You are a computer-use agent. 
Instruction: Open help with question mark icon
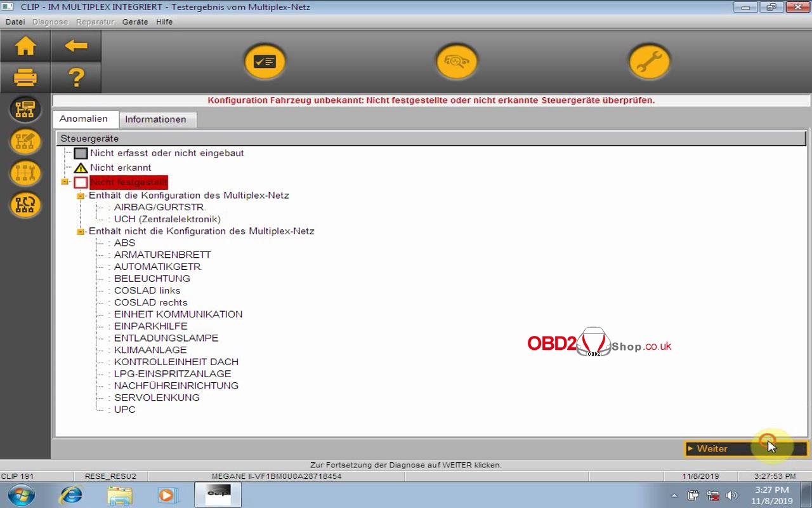click(76, 78)
